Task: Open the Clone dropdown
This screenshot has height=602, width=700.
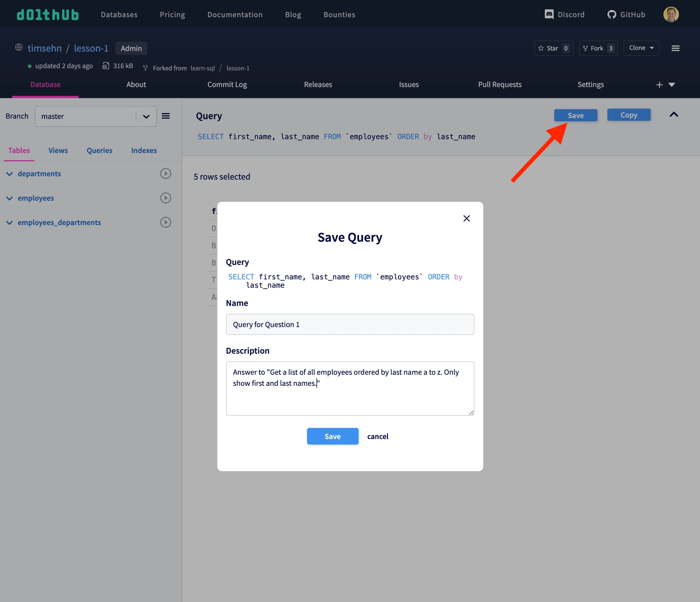Action: (x=640, y=48)
